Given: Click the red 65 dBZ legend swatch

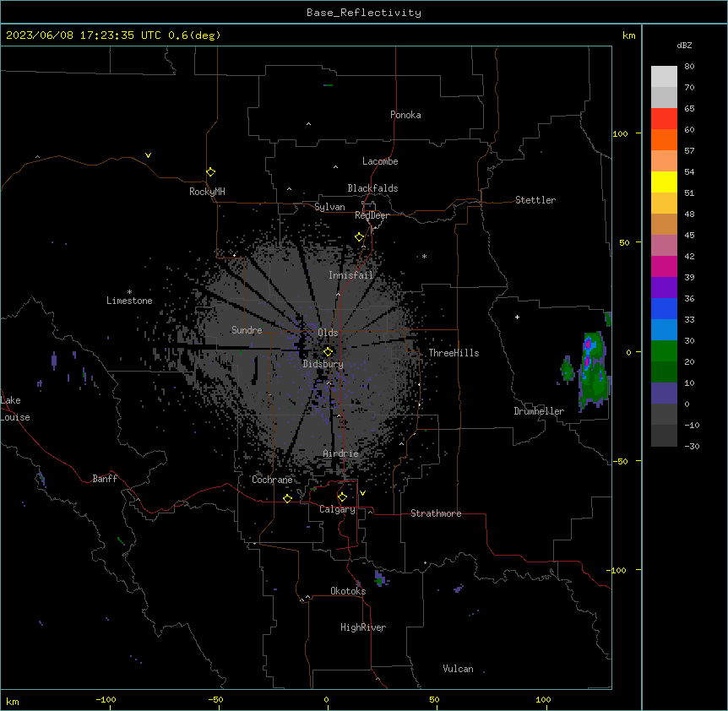Looking at the screenshot, I should click(664, 118).
